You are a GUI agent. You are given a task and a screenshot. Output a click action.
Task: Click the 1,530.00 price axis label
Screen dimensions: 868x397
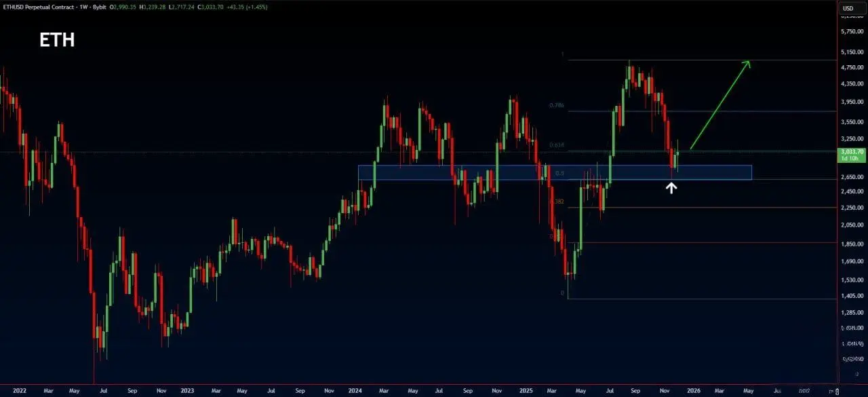pyautogui.click(x=852, y=280)
